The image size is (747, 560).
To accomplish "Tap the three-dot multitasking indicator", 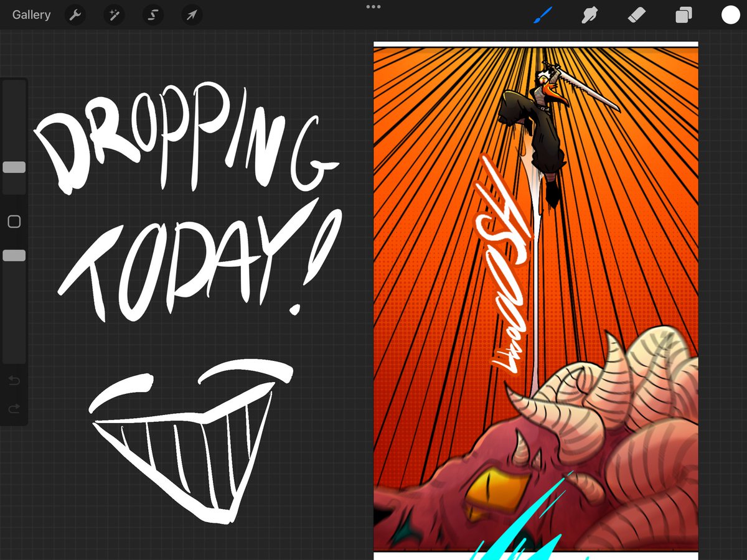I will tap(374, 7).
